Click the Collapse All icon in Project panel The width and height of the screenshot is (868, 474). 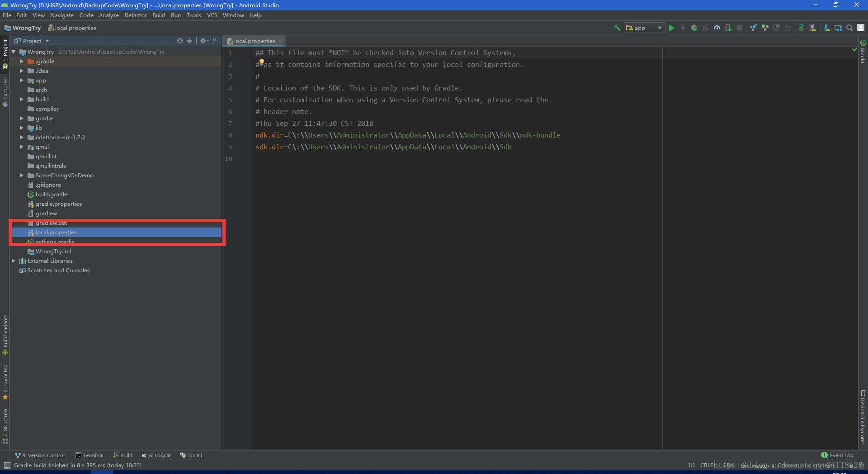[x=189, y=41]
